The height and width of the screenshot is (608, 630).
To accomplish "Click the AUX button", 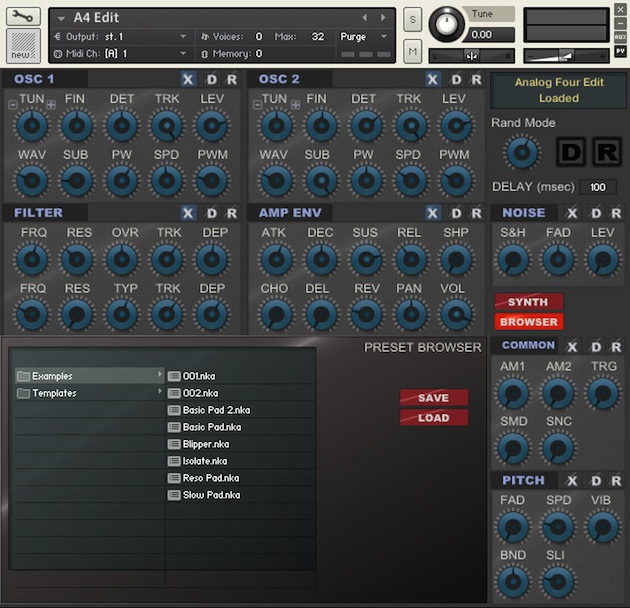I will pyautogui.click(x=620, y=37).
